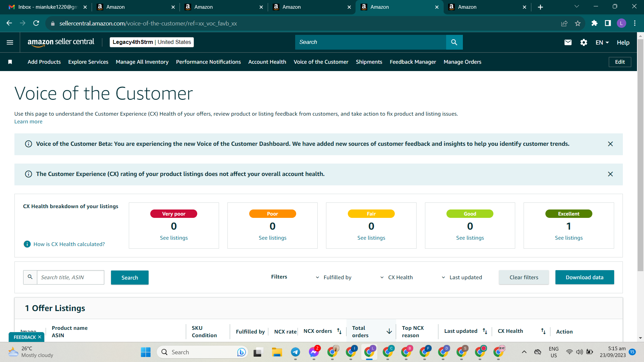
Task: Go back using browser back arrow
Action: click(x=9, y=23)
